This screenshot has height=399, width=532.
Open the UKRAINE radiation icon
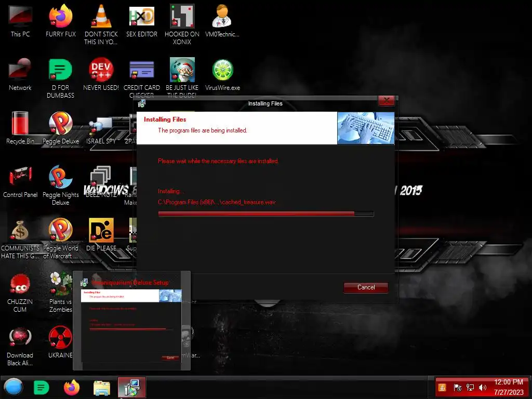(x=61, y=342)
